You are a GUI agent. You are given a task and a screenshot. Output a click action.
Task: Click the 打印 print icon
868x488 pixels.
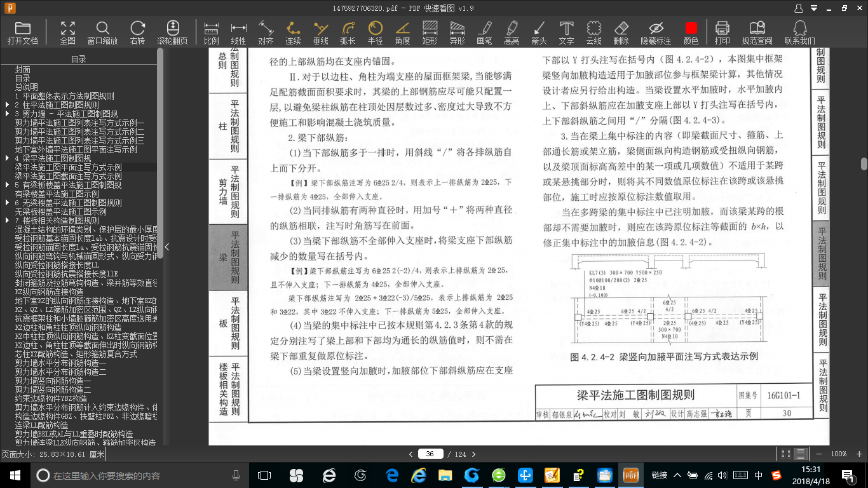click(x=722, y=32)
